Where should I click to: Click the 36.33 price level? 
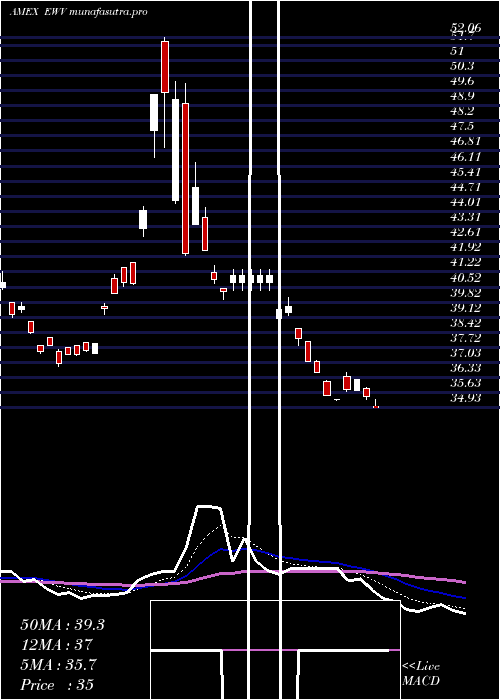pyautogui.click(x=465, y=368)
